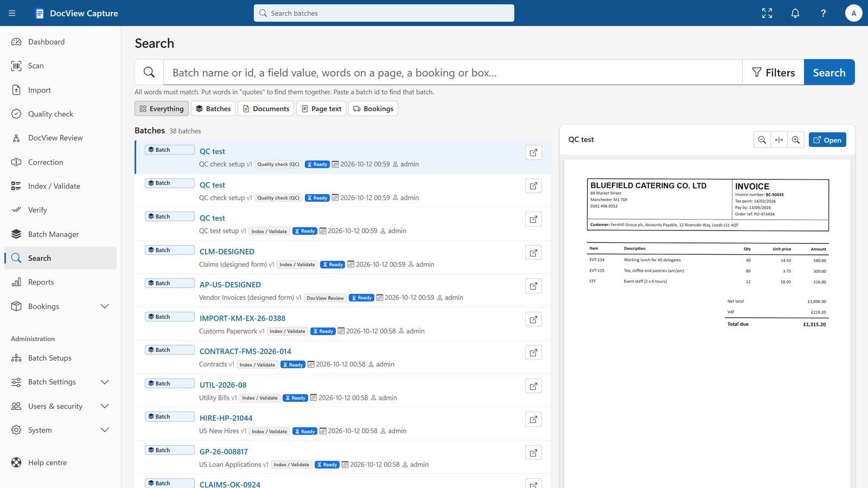
Task: Select the Everything scope tab
Action: coord(162,108)
